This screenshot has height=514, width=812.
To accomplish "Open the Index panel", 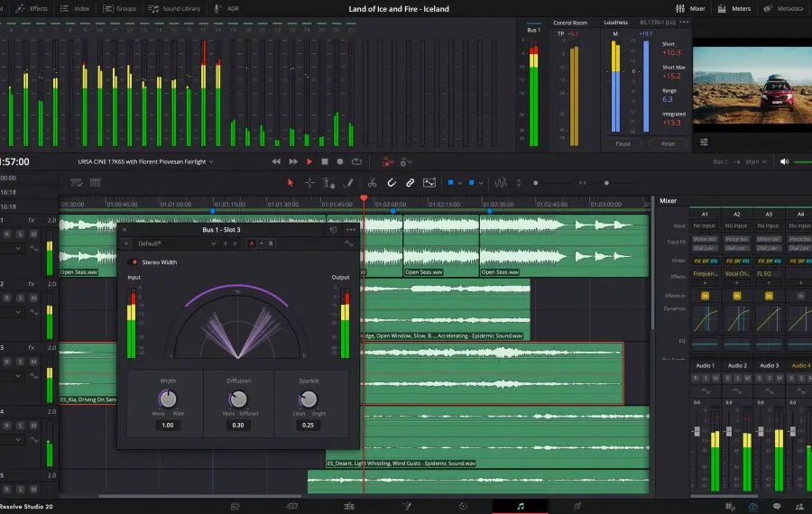I will [x=75, y=8].
